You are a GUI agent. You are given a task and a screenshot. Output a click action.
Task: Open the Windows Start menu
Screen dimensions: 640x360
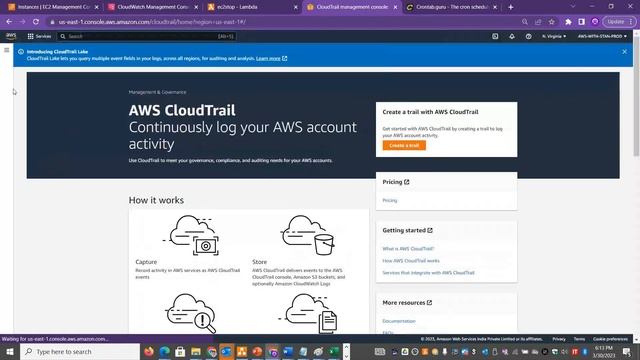9,351
